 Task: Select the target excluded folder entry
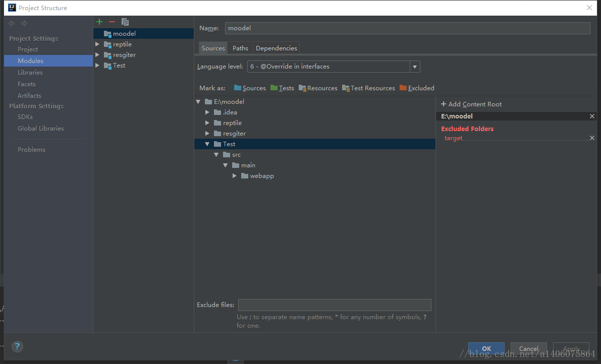454,138
